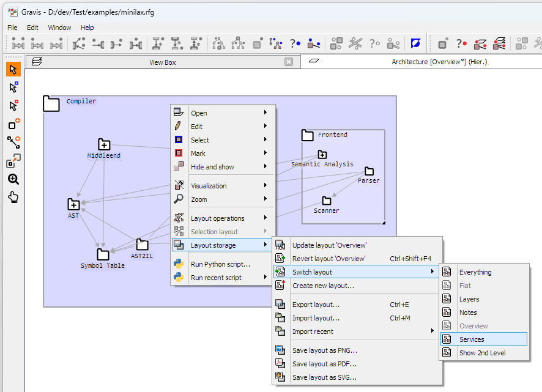542x392 pixels.
Task: Expand the Open submenu
Action: pyautogui.click(x=223, y=113)
